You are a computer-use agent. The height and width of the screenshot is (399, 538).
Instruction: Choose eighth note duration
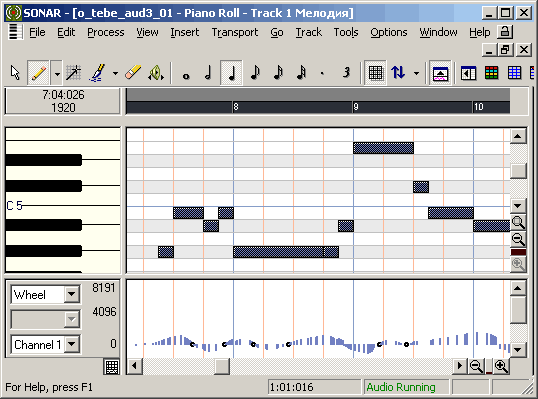[x=255, y=73]
